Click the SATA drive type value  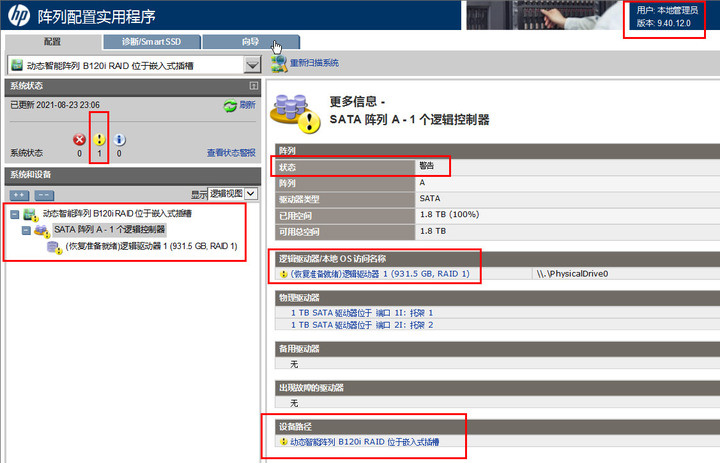pos(430,198)
